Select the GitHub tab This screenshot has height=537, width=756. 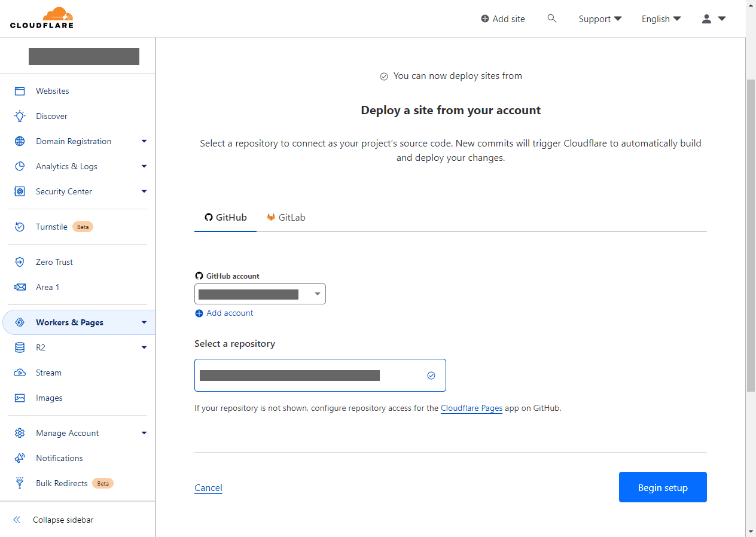225,217
